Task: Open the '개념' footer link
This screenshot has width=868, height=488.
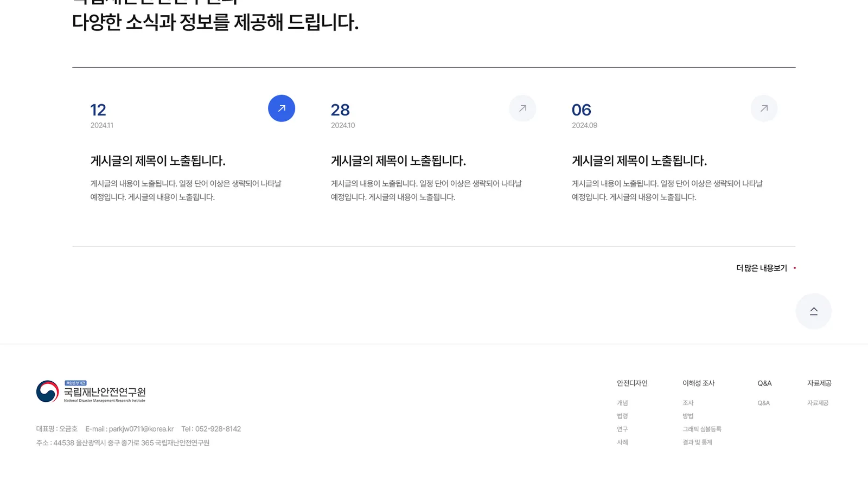Action: pyautogui.click(x=622, y=403)
